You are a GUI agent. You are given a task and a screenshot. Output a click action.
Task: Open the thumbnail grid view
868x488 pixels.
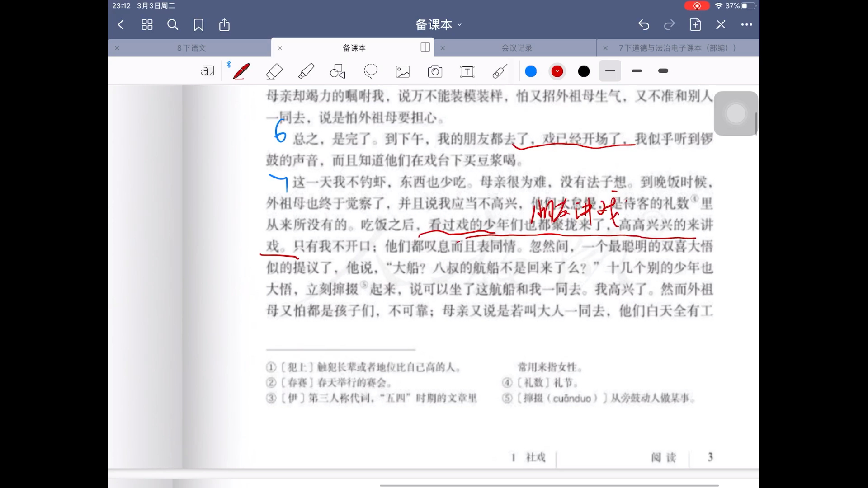pyautogui.click(x=147, y=24)
